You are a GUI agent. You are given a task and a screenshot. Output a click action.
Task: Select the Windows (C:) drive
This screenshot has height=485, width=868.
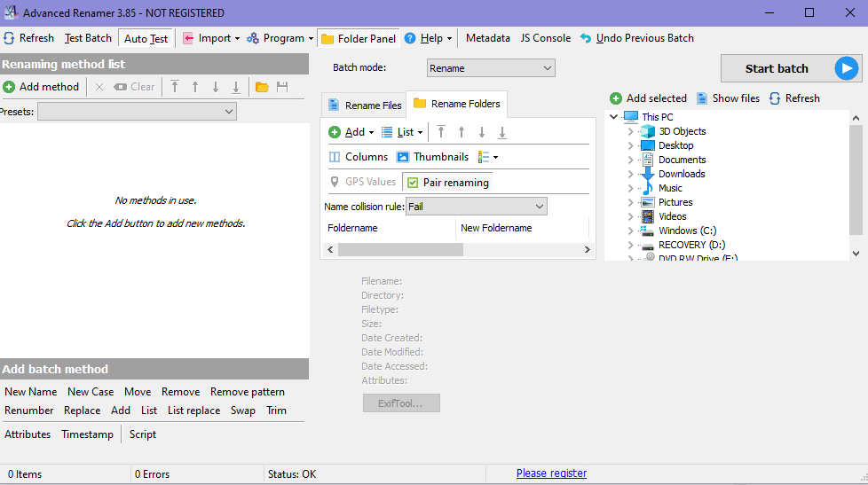pyautogui.click(x=687, y=231)
